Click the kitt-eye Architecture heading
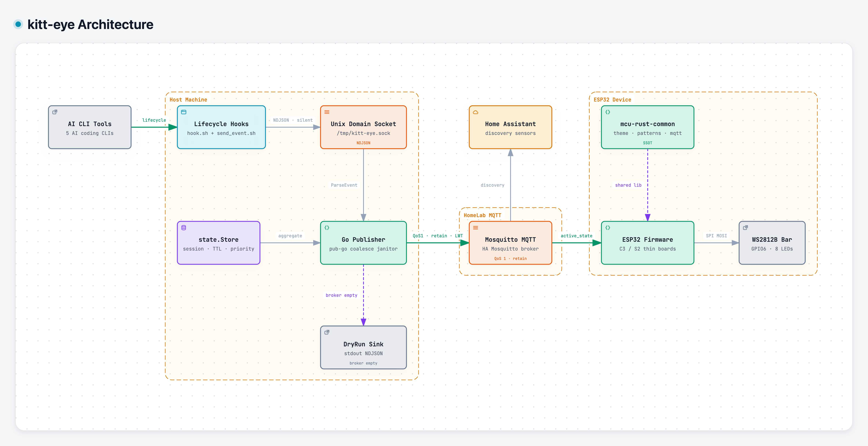868x446 pixels. [x=90, y=24]
